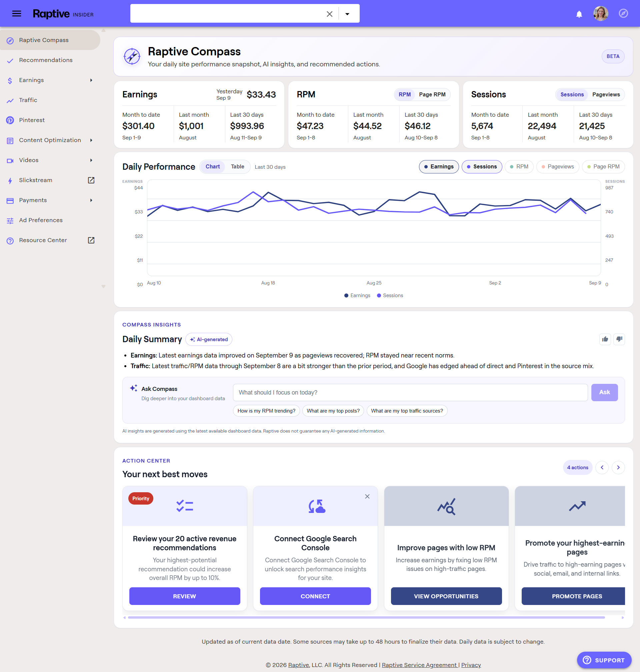Screen dimensions: 640x672
Task: Expand the Earnings sidebar submenu arrow
Action: click(91, 80)
